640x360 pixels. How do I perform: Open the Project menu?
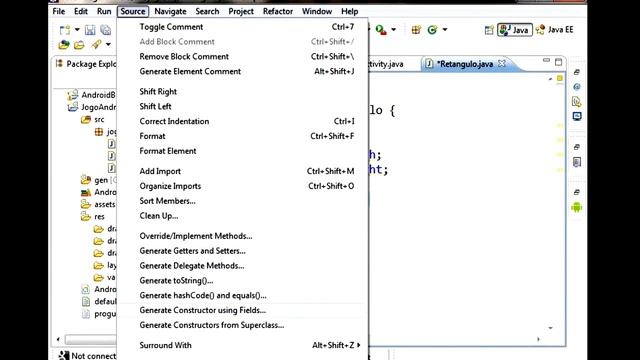coord(241,11)
